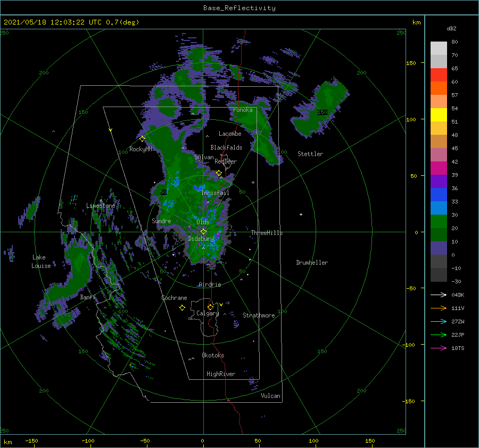Image resolution: width=479 pixels, height=448 pixels.
Task: Click the green 22JP arrow in the legend
Action: [439, 335]
